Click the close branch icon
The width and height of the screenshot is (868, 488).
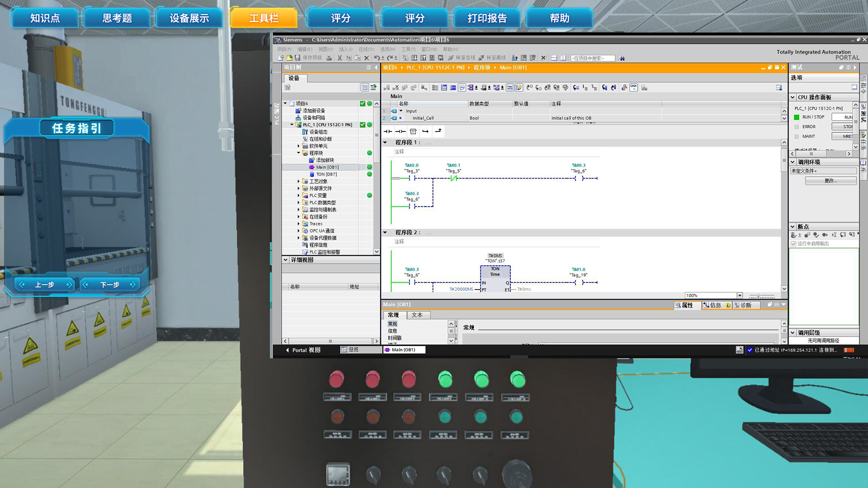438,131
